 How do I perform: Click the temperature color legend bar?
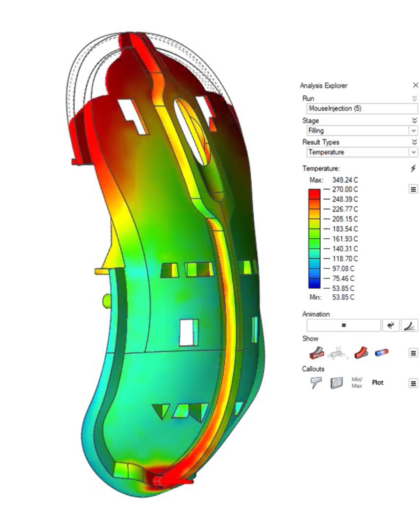pos(314,239)
